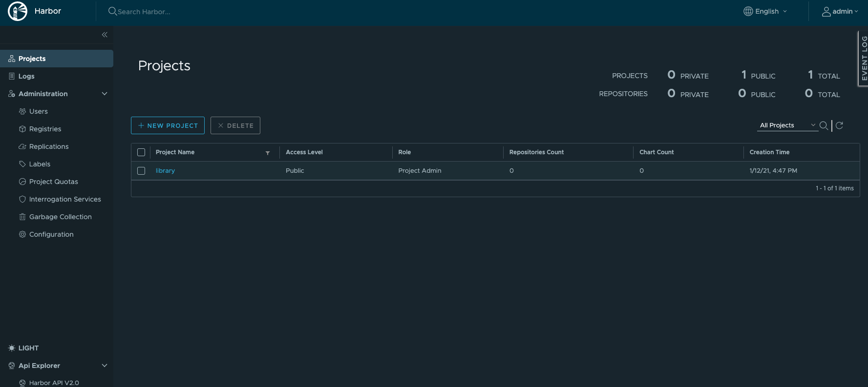
Task: Click the Project Admin role cell
Action: (420, 171)
